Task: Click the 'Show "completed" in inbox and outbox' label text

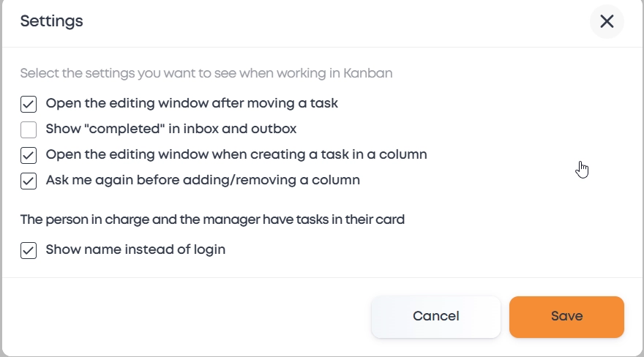Action: pos(171,129)
